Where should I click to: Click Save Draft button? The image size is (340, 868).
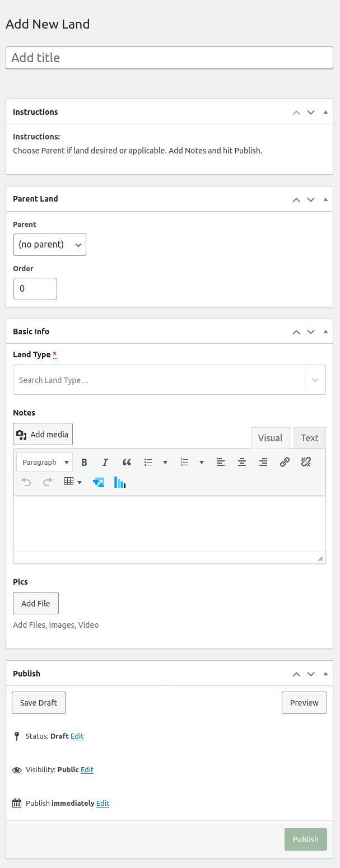[x=39, y=703]
